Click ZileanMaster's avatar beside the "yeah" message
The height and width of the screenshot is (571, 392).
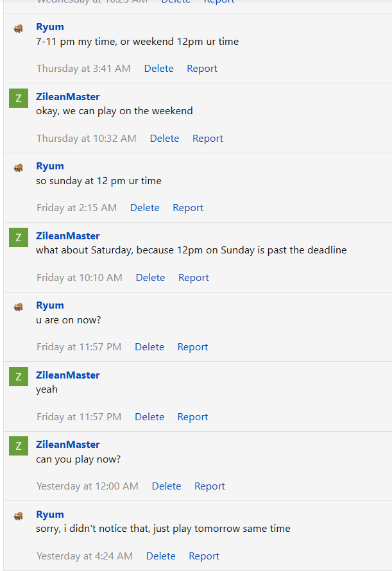[19, 377]
